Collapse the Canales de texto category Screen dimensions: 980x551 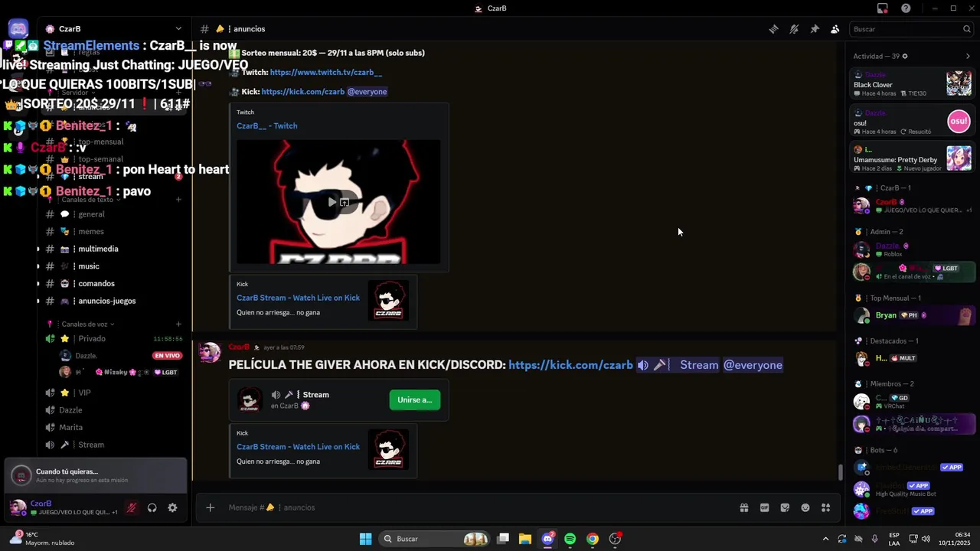87,200
